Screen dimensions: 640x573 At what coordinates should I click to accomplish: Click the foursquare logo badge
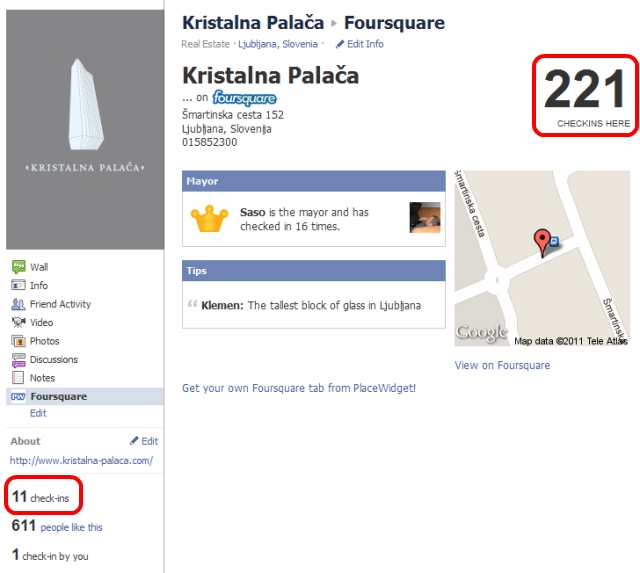point(244,98)
